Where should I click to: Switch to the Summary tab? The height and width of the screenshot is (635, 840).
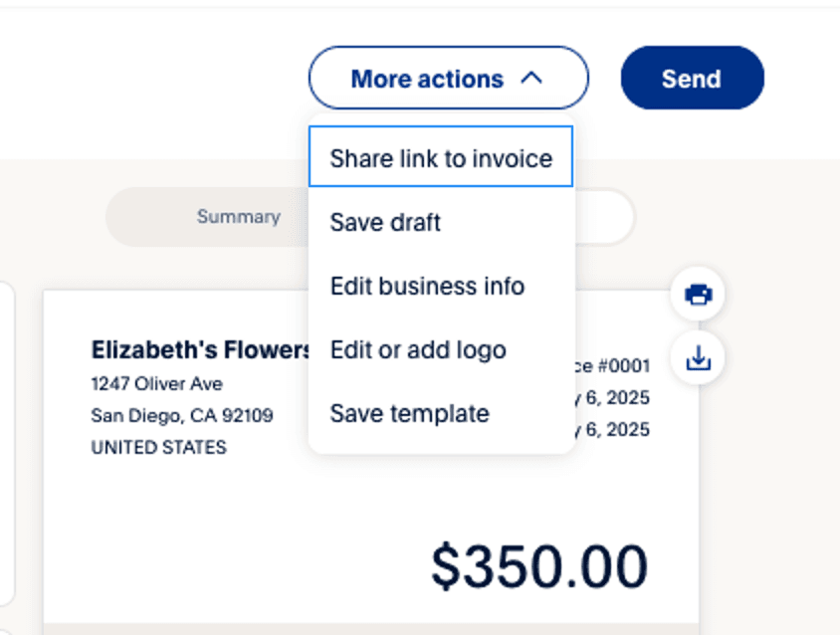point(238,216)
